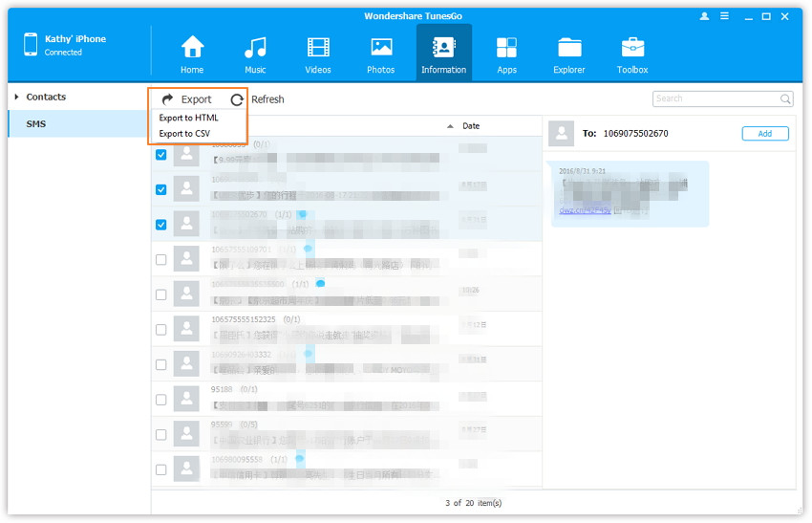Screen dimensions: 812x523
Task: Sort messages by Date column arrow
Action: 450,126
